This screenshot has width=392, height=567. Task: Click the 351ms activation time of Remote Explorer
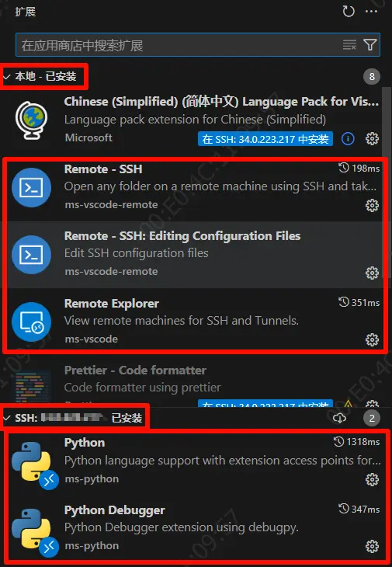359,302
